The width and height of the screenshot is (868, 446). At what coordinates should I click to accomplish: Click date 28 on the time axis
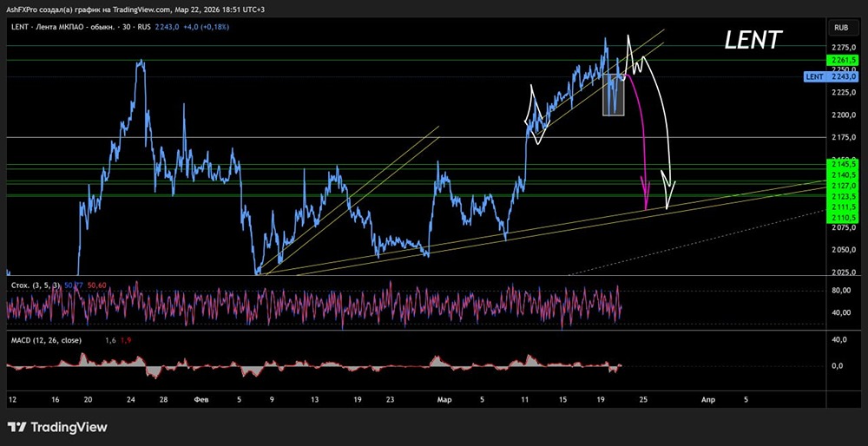pos(163,399)
